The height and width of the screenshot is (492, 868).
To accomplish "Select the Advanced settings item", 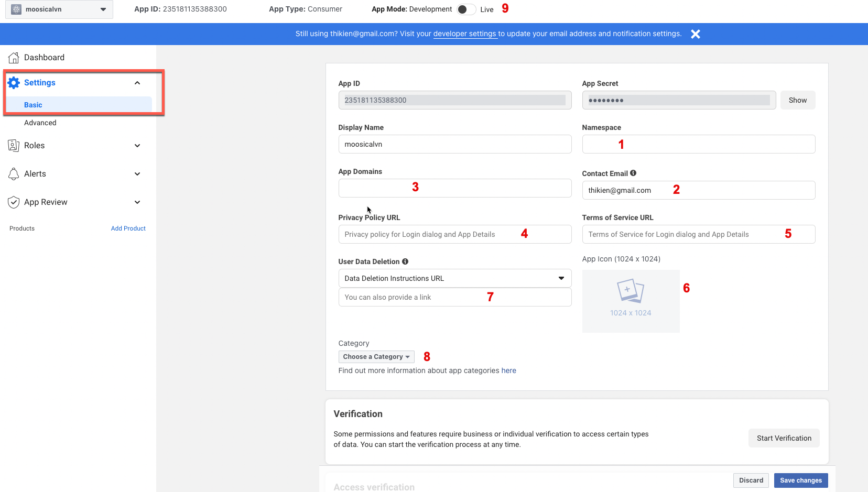I will click(40, 123).
